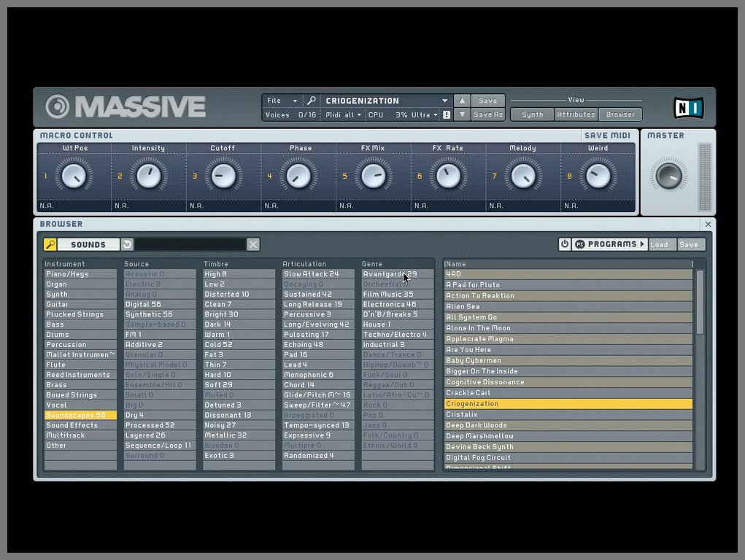Select the Alien Sea preset
Image resolution: width=745 pixels, height=560 pixels.
(x=568, y=307)
